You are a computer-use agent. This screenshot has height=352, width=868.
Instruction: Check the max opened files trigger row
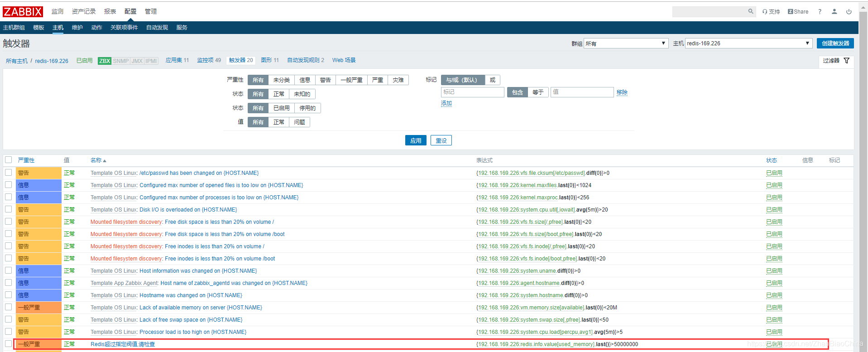point(8,185)
